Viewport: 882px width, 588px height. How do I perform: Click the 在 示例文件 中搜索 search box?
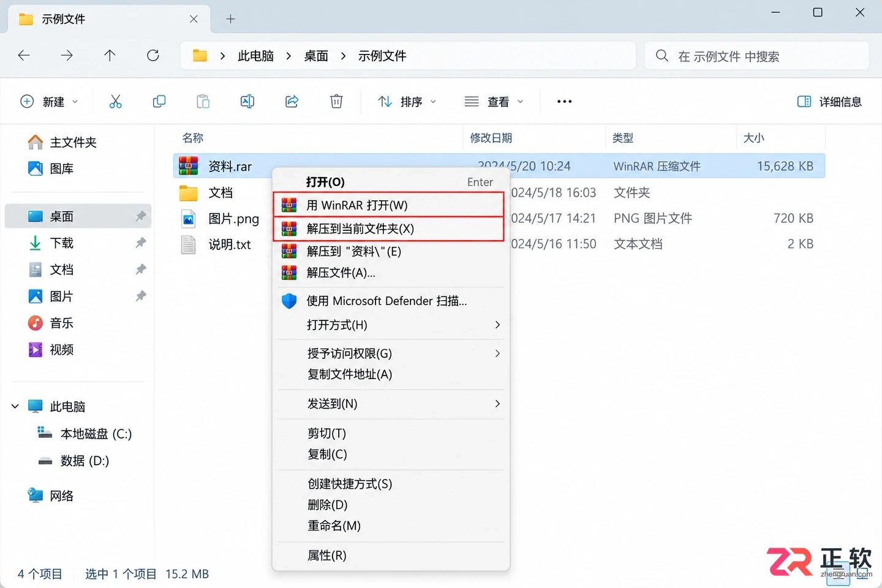[x=757, y=56]
